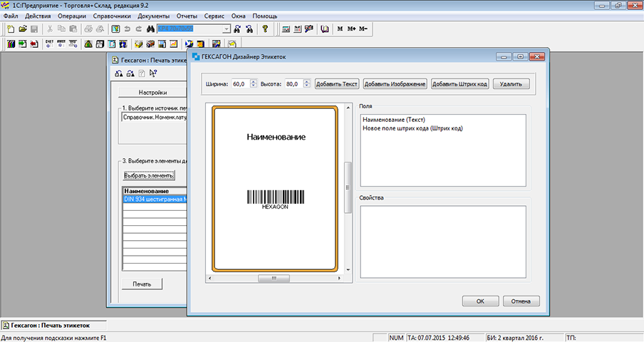
Task: Click Удалить to remove the field
Action: click(511, 84)
